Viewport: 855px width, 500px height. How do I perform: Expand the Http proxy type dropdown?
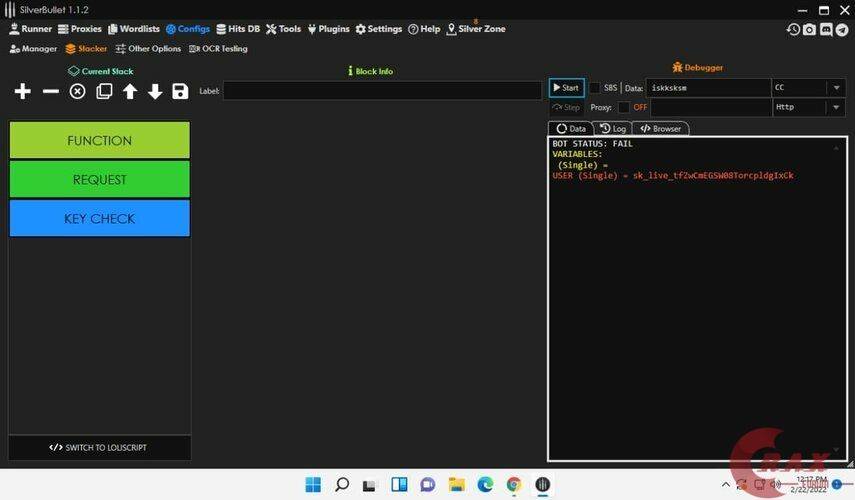836,107
